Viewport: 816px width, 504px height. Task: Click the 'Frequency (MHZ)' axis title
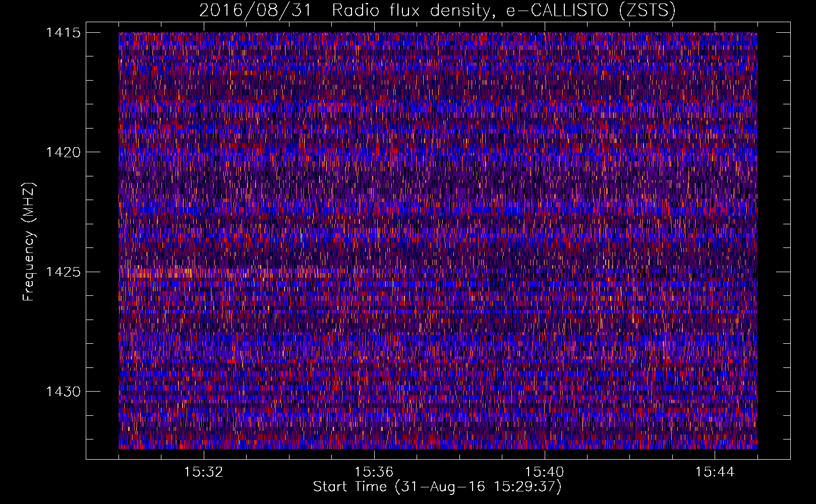point(29,241)
